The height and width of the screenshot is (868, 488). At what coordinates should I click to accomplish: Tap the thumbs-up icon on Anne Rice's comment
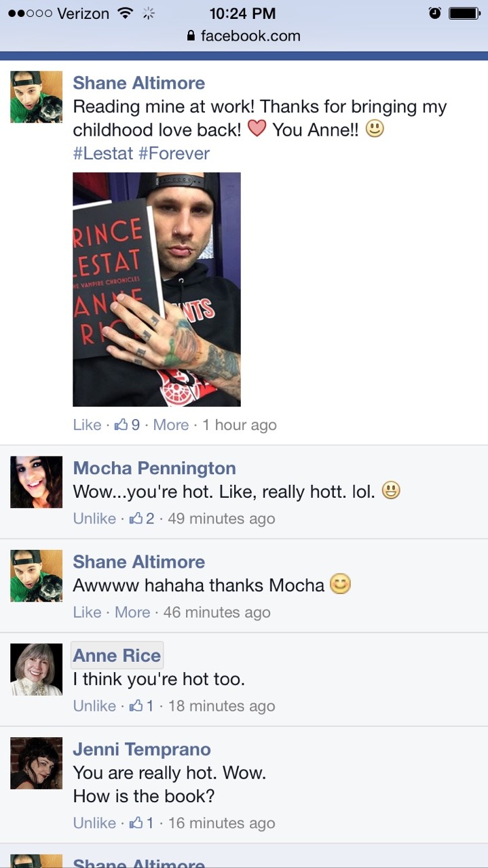136,705
